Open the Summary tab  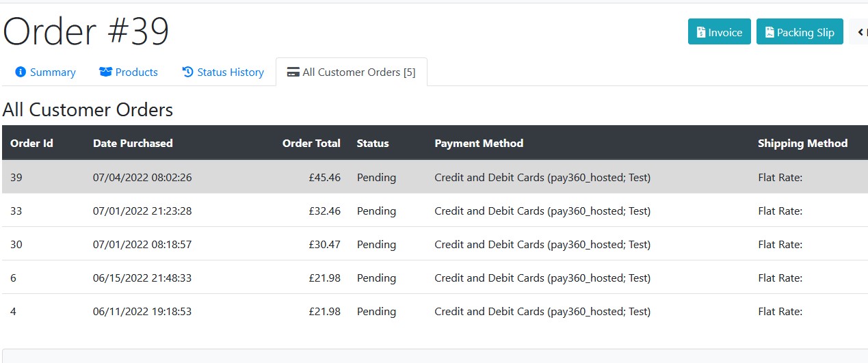45,72
